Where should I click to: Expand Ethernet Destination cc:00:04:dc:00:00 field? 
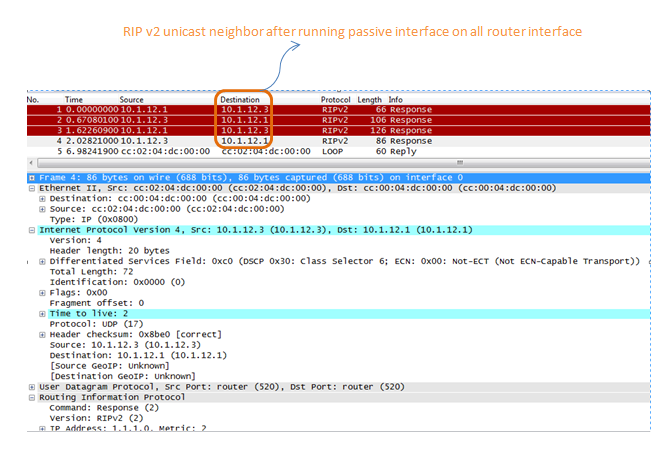click(x=42, y=199)
